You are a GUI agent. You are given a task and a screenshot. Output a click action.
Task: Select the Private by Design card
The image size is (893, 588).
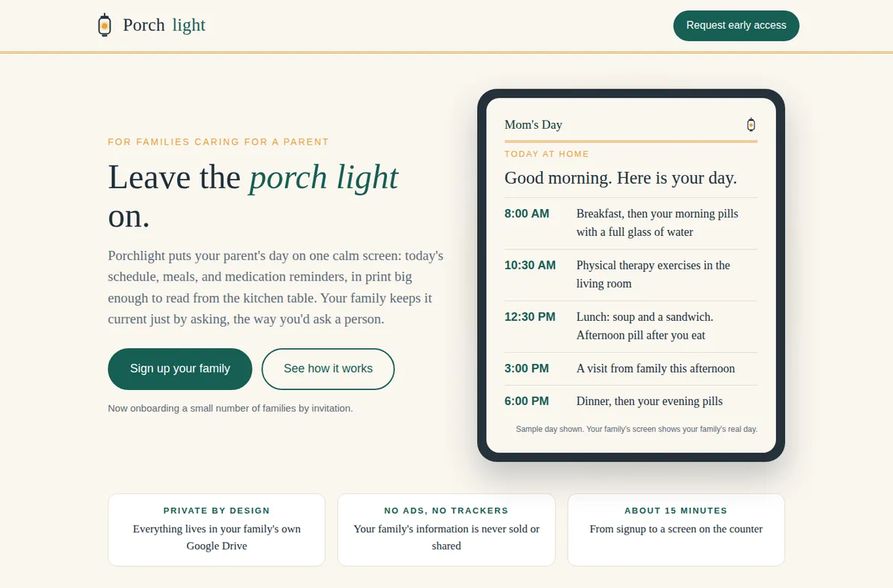(x=217, y=529)
